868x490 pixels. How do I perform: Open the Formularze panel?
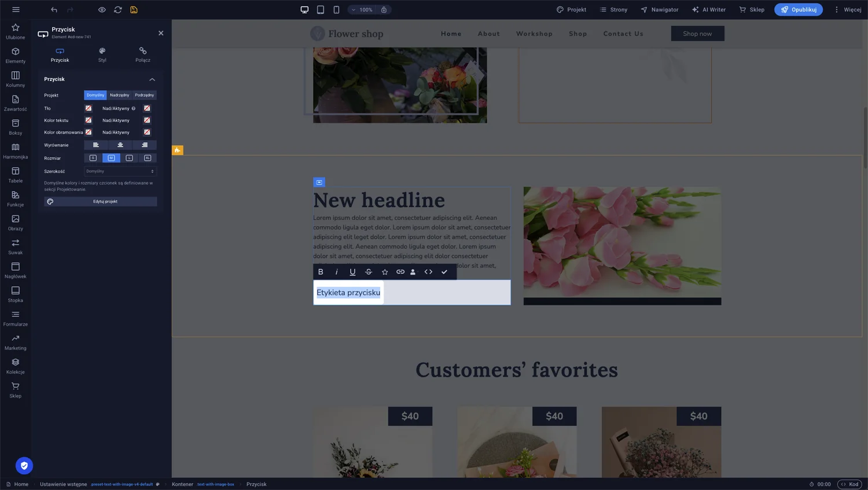point(15,318)
